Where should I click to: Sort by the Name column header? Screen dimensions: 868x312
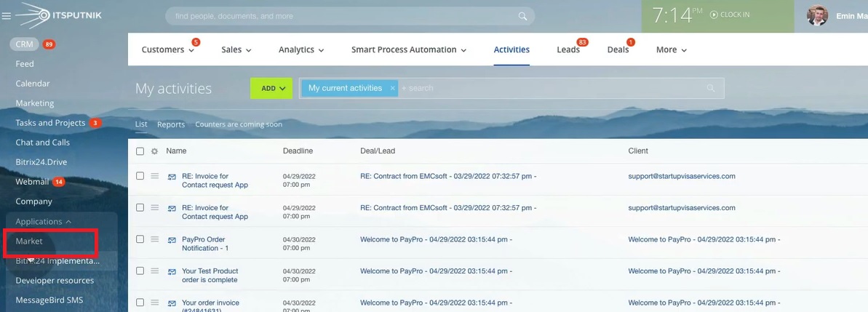176,151
